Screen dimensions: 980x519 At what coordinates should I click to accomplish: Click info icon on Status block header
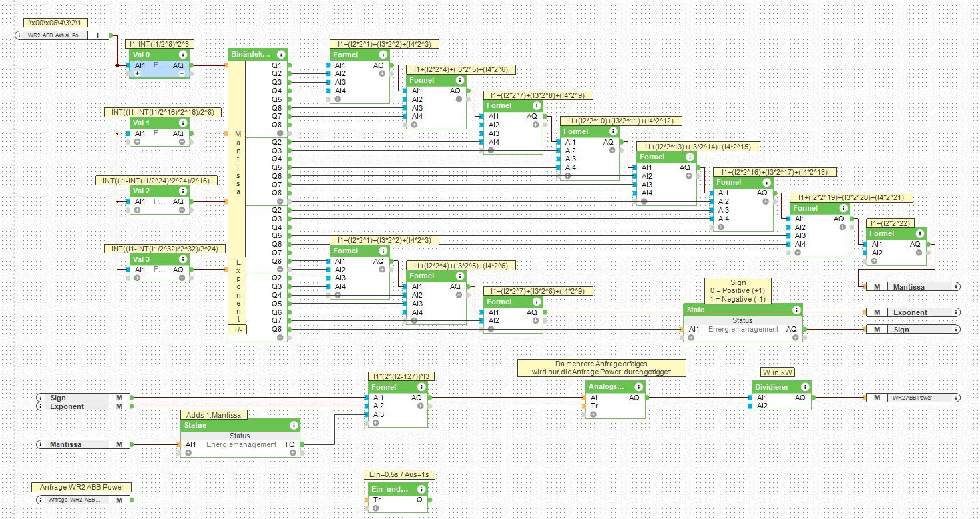click(x=294, y=425)
